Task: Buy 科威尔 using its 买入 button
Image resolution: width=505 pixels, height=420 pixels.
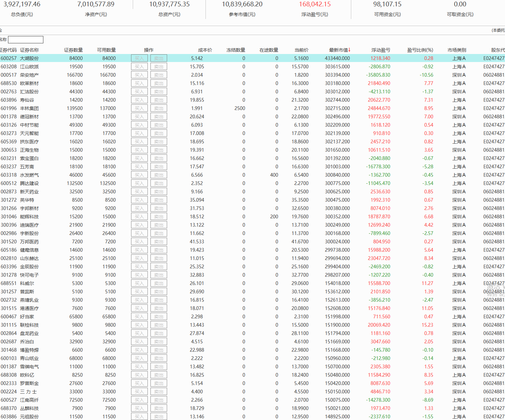Action: click(x=139, y=283)
